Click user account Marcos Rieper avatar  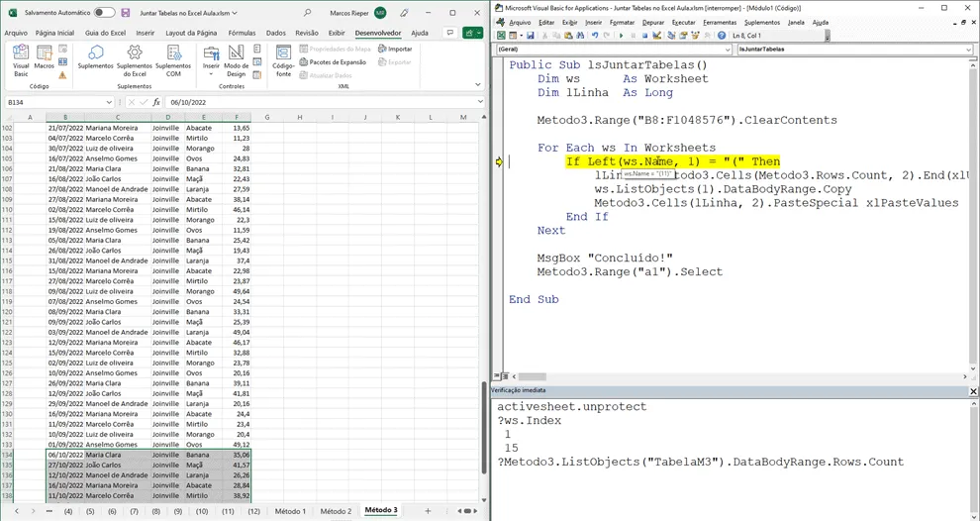380,13
